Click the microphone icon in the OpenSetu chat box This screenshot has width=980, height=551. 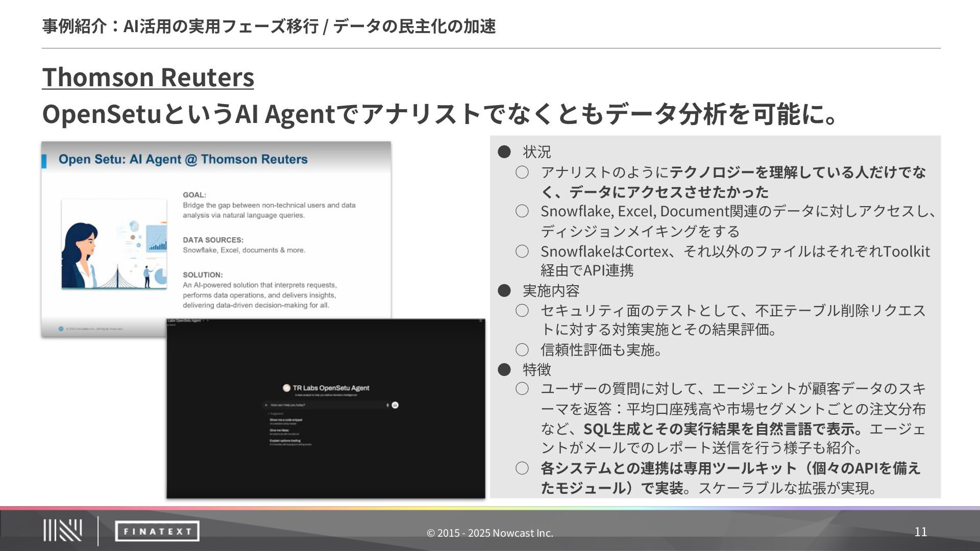tap(387, 405)
